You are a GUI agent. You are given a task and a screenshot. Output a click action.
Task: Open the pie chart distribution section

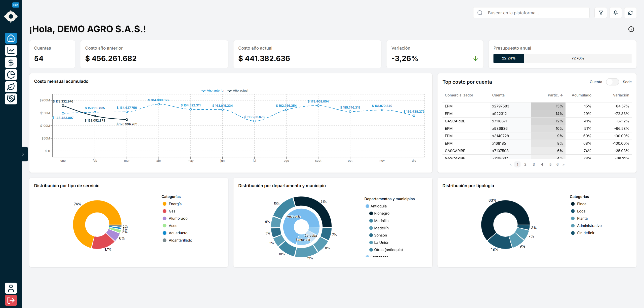[11, 75]
